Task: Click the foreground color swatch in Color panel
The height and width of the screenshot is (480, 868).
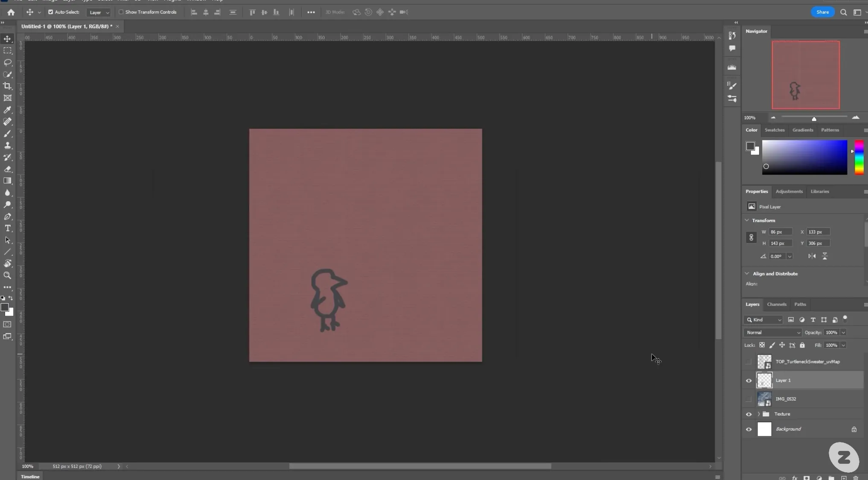Action: coord(750,146)
